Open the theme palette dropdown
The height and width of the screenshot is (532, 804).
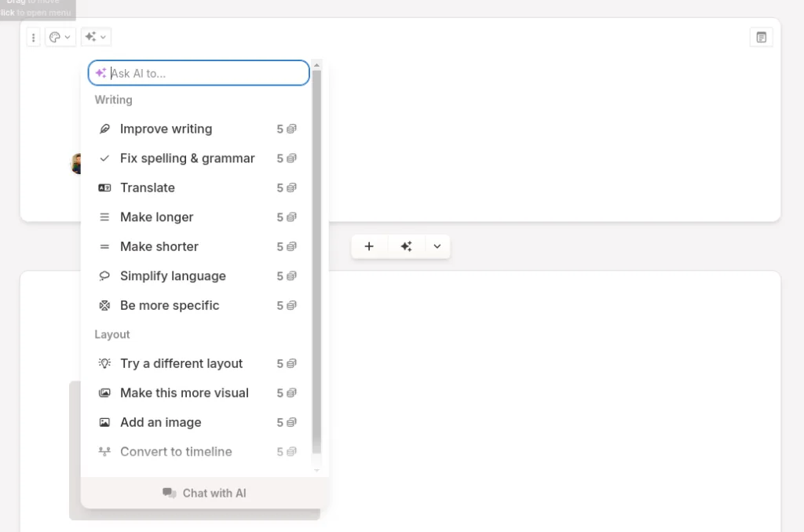click(60, 37)
